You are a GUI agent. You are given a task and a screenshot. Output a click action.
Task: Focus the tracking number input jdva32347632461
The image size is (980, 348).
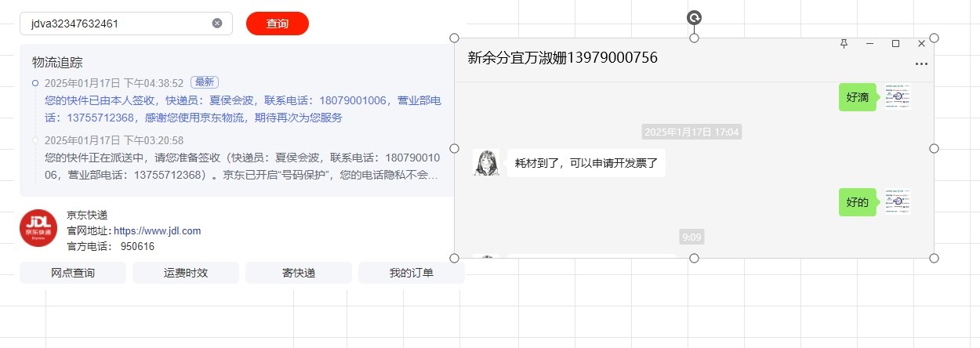(x=126, y=24)
